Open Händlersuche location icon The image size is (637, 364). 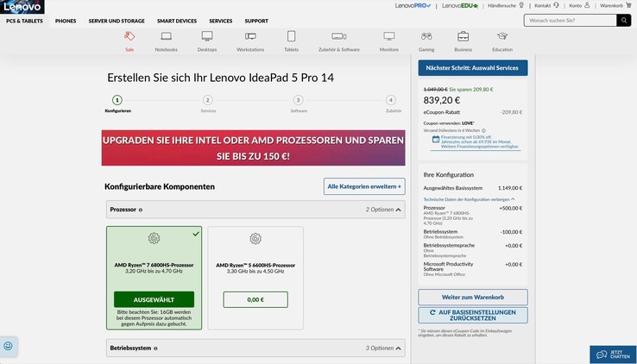point(521,5)
